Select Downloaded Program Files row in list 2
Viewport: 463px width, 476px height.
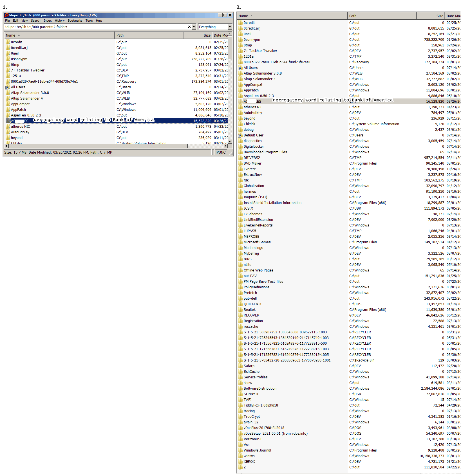349,152
